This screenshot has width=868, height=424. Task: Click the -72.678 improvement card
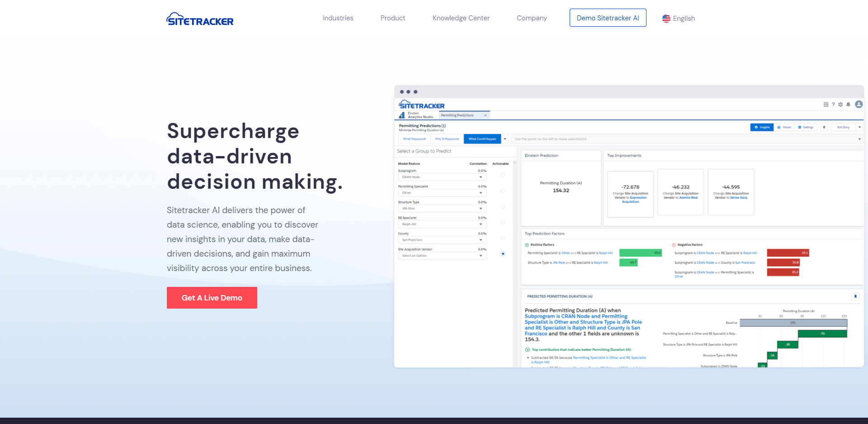[630, 194]
